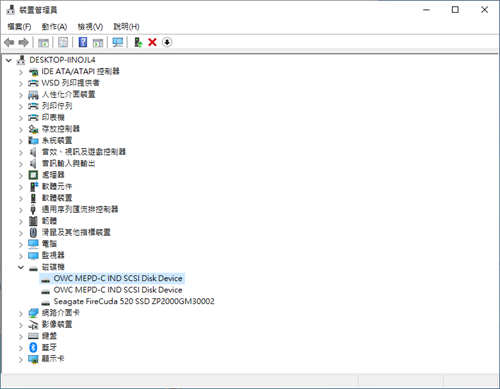Screen dimensions: 500x389
Task: Select the DESKTOP-IINOJL4 computer name label
Action: (62, 60)
